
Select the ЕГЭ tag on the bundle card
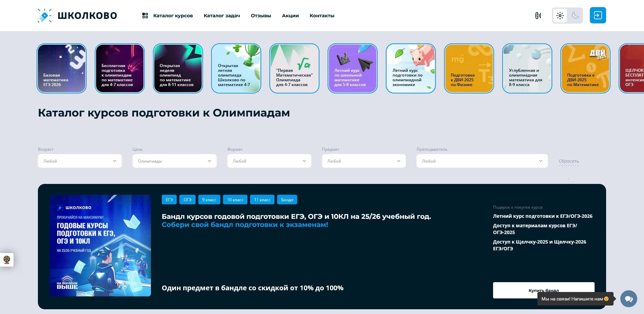(x=169, y=200)
